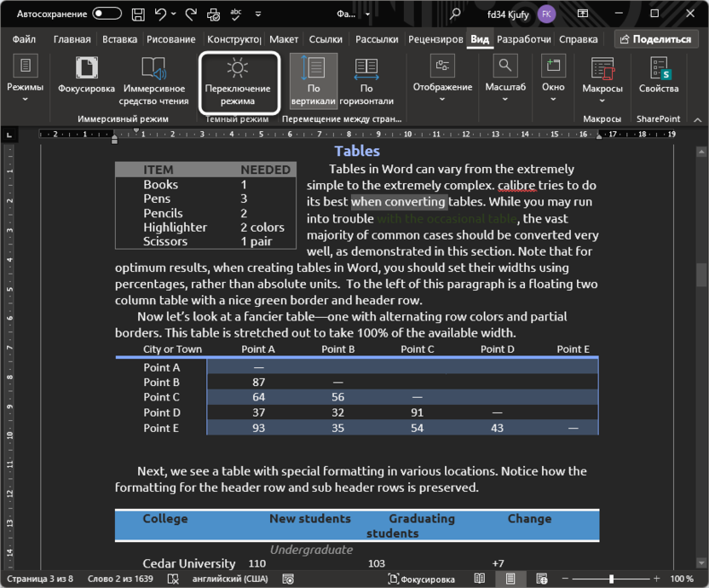Open the Макет tab
Screen dimensions: 709x588
pos(284,39)
